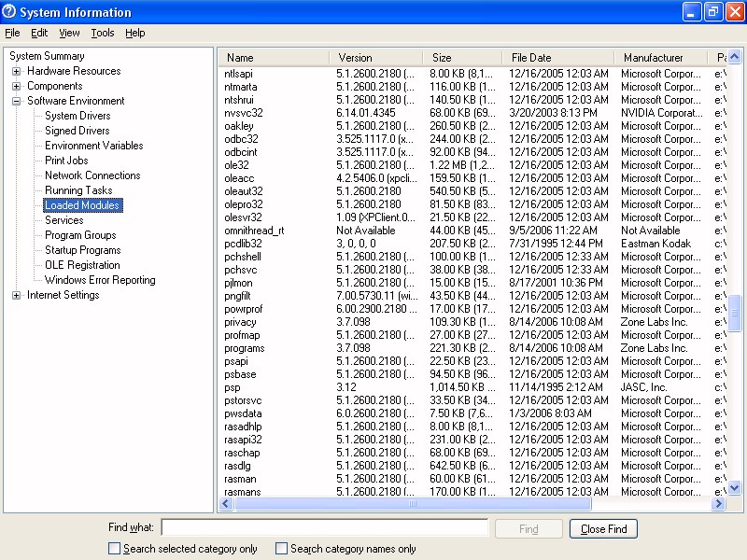Viewport: 747px width, 560px height.
Task: Sort list by Manufacturer column header
Action: pos(654,58)
